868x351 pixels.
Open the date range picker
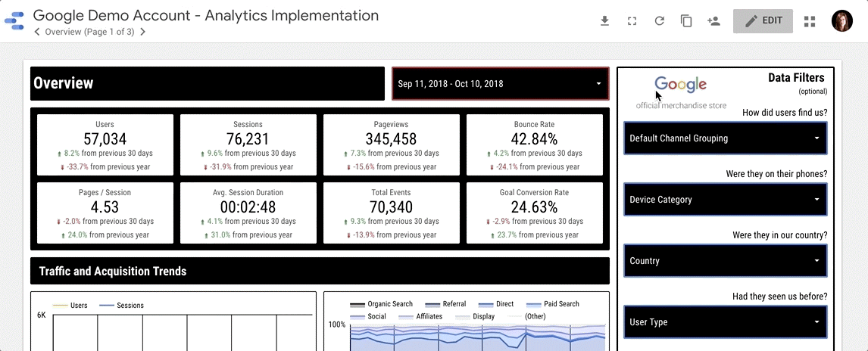(501, 83)
